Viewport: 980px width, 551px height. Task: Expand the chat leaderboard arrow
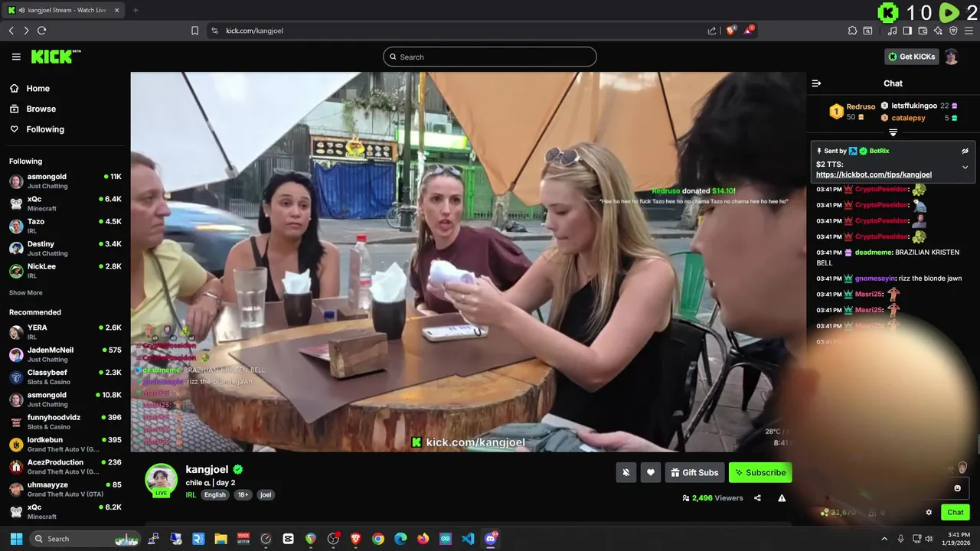pyautogui.click(x=893, y=132)
